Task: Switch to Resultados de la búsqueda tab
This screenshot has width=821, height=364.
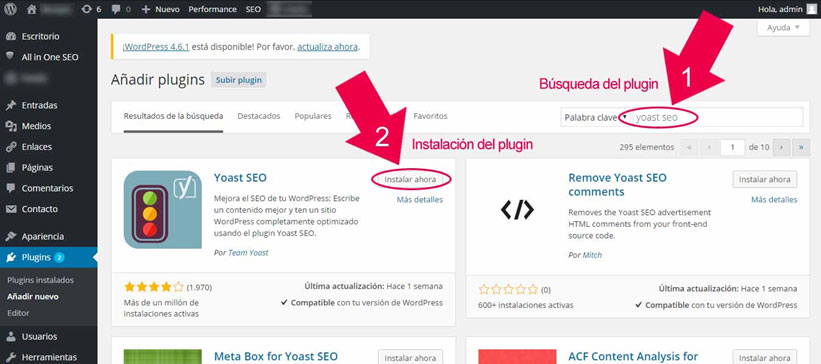Action: (x=173, y=116)
